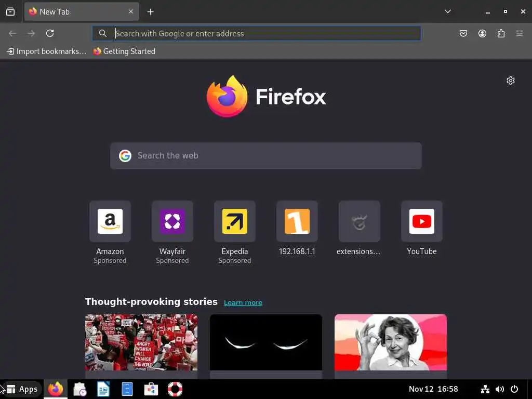The image size is (532, 399).
Task: Open the volume speaker tray icon
Action: 499,389
